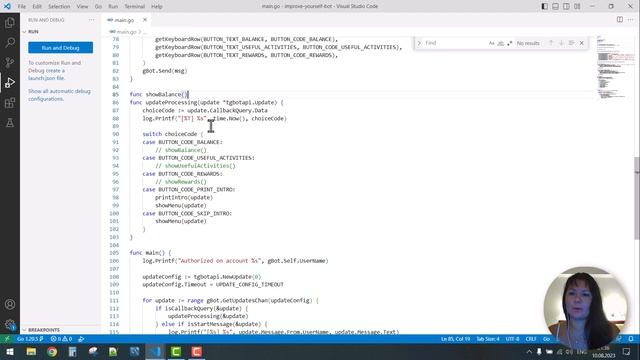Open the Go menu
This screenshot has height=360, width=640.
(x=98, y=6)
